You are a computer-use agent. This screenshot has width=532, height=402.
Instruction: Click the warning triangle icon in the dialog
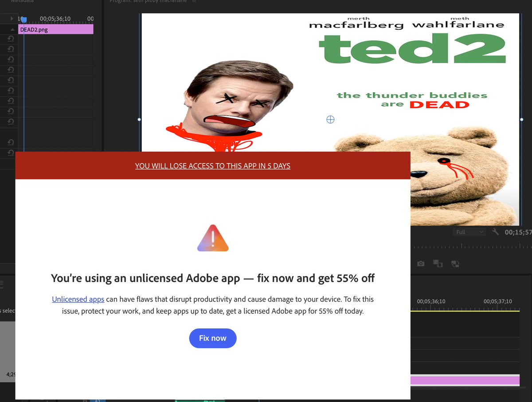point(213,238)
